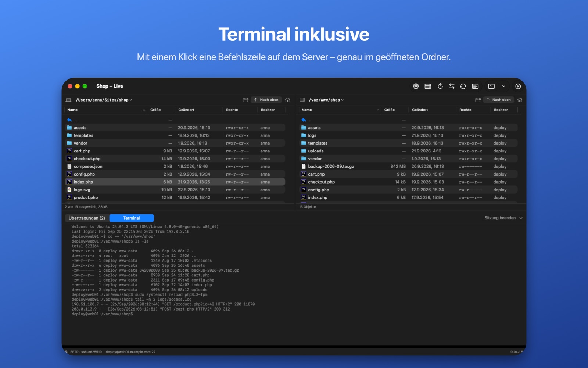Open terminal with the command-prompt icon
Image resolution: width=588 pixels, height=368 pixels.
click(491, 86)
